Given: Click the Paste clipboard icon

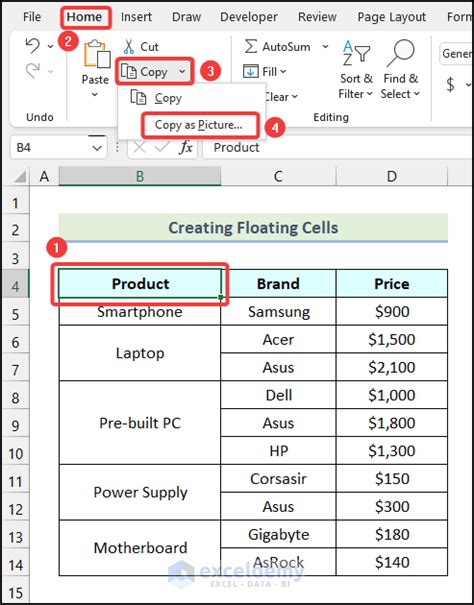Looking at the screenshot, I should (x=97, y=54).
